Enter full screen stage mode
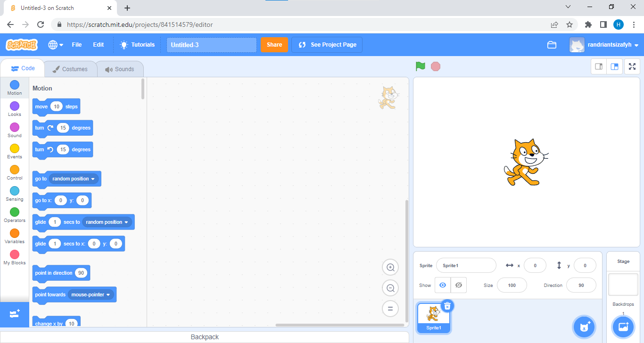Viewport: 644px width, 343px height. click(632, 66)
